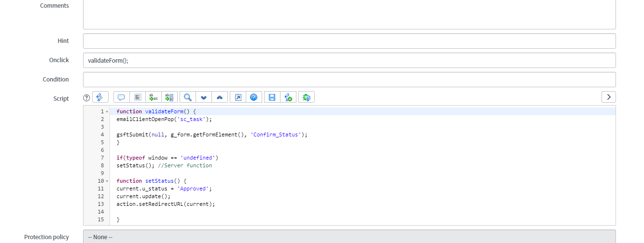Click the format code icon

138,97
